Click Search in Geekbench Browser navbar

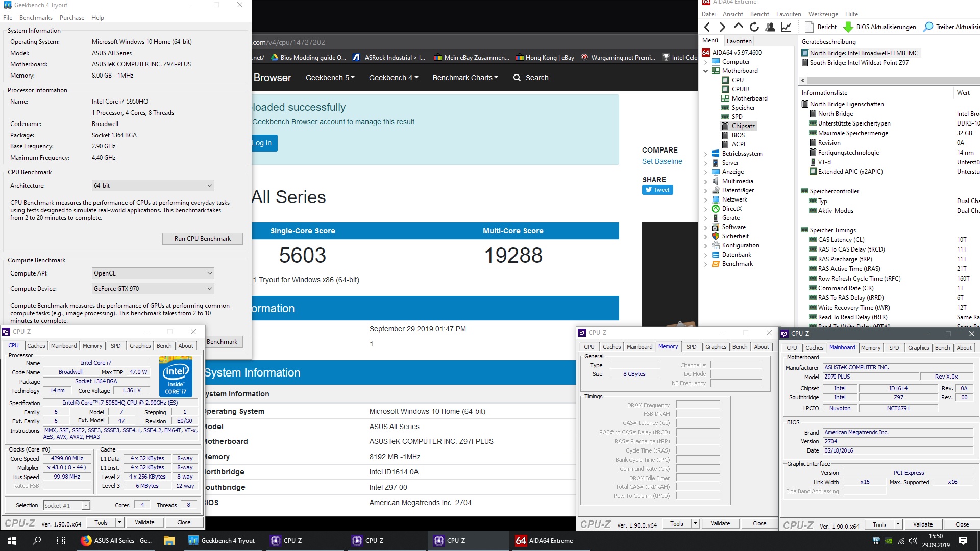click(531, 78)
